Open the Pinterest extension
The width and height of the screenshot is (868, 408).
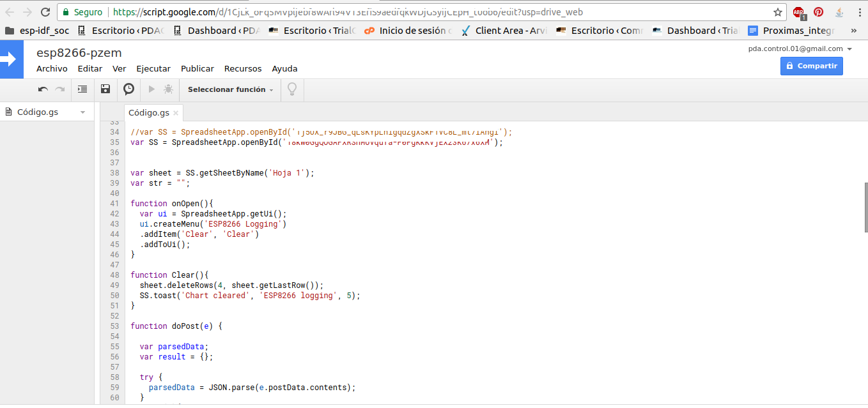pyautogui.click(x=818, y=12)
